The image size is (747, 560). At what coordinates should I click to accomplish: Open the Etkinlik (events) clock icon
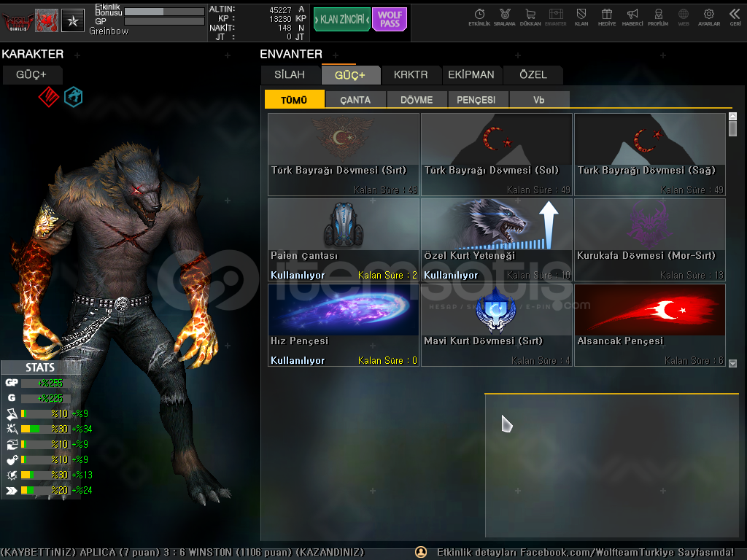pos(479,17)
